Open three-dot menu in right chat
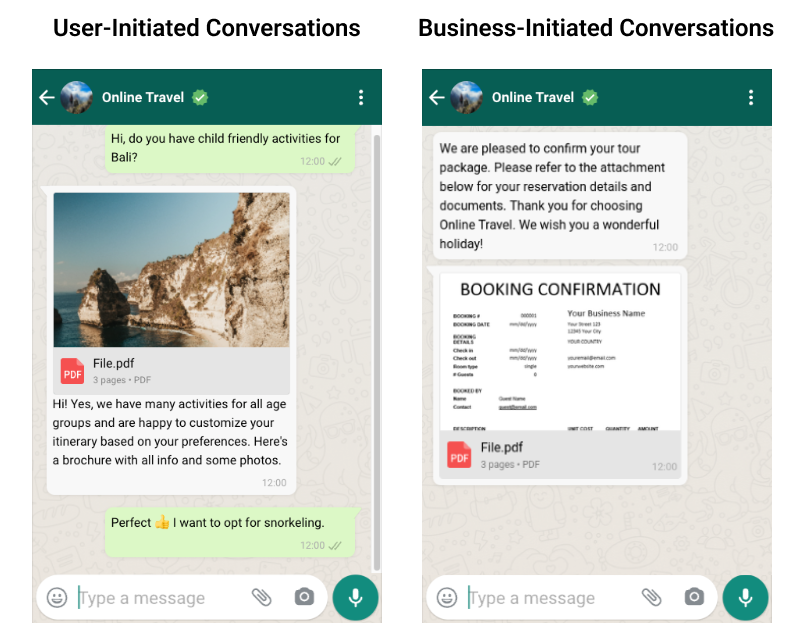 coord(751,97)
